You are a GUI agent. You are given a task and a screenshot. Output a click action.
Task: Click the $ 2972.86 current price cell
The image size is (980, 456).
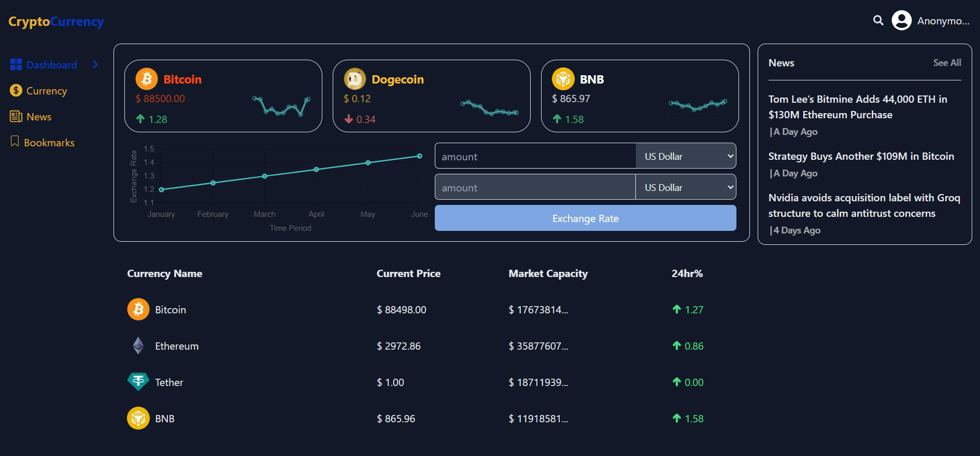point(399,346)
